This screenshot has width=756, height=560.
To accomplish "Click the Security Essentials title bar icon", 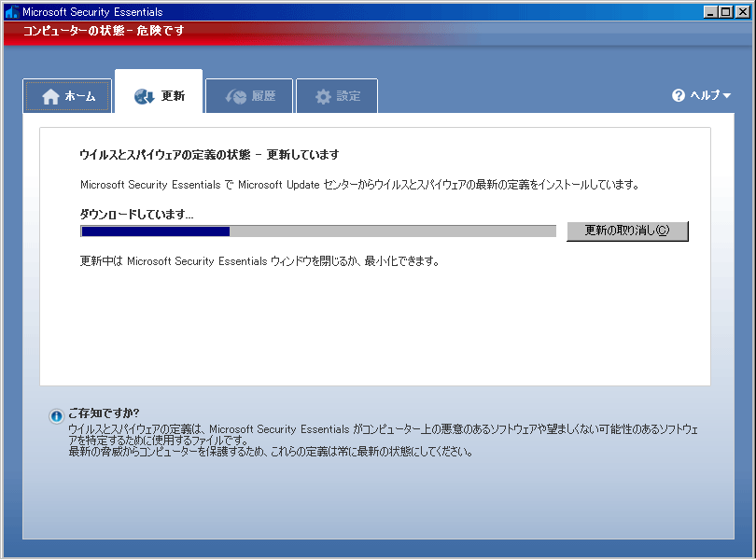I will [11, 11].
